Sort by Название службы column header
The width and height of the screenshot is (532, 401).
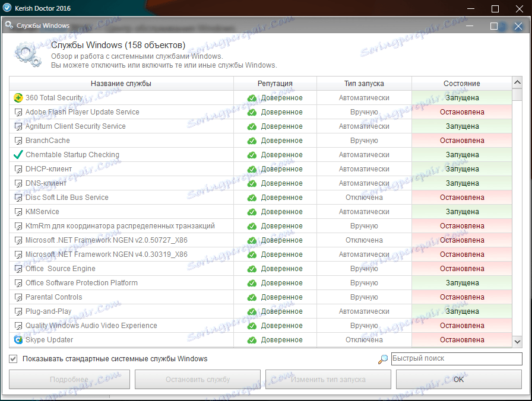point(121,84)
